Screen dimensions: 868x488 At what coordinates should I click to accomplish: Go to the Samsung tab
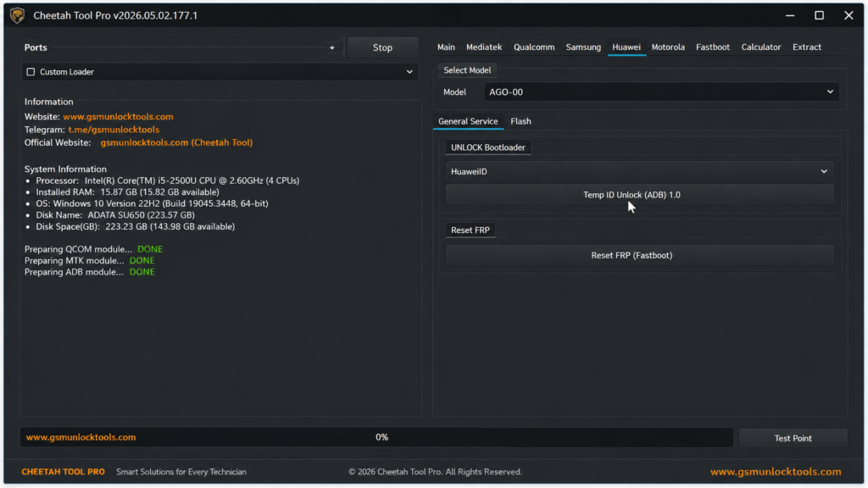pos(583,47)
